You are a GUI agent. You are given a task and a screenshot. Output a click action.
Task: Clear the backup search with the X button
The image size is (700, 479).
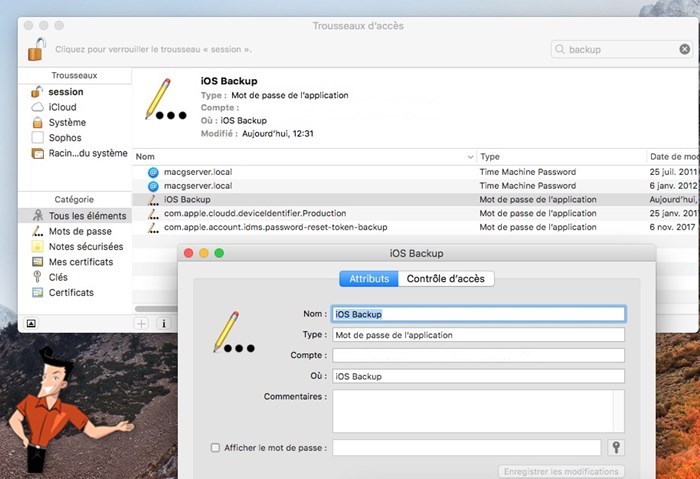[x=684, y=49]
